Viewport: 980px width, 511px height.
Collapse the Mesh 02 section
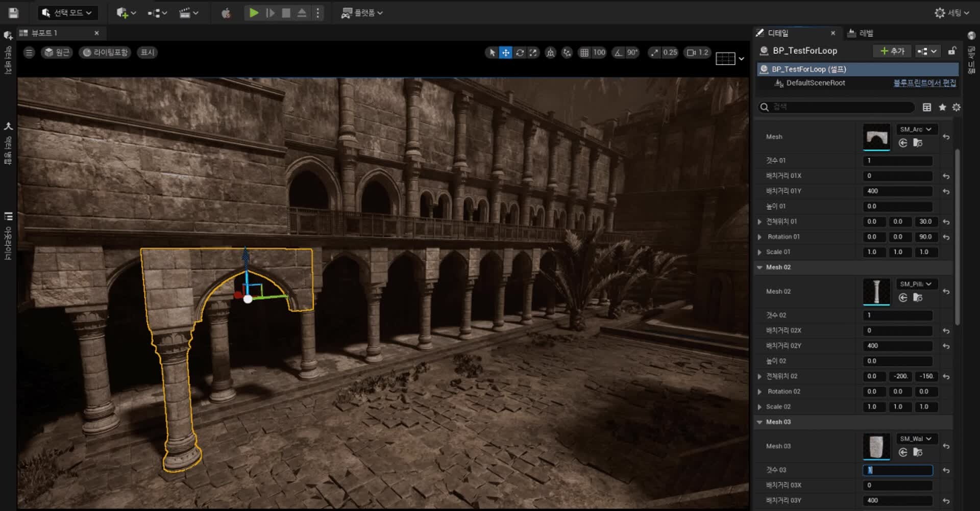click(x=760, y=267)
